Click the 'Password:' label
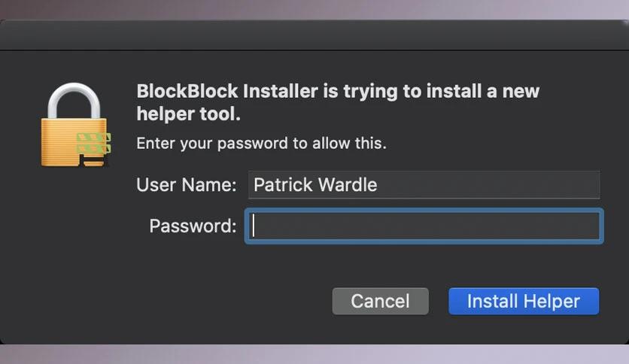This screenshot has width=629, height=364. pos(193,226)
